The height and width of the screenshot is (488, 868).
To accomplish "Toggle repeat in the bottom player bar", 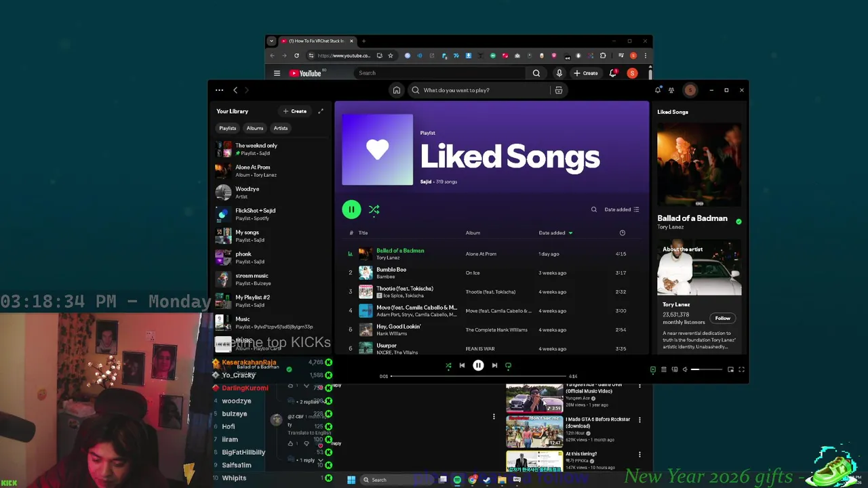I will (x=508, y=365).
